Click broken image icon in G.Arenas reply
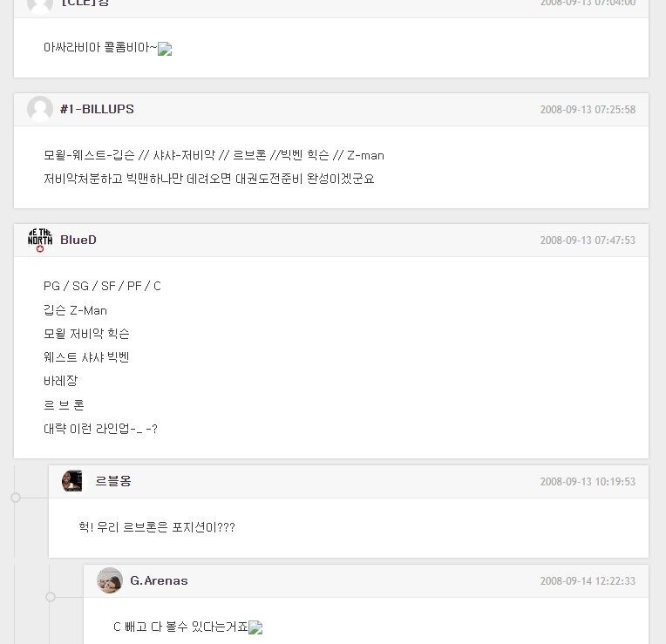Image resolution: width=666 pixels, height=644 pixels. point(256,627)
